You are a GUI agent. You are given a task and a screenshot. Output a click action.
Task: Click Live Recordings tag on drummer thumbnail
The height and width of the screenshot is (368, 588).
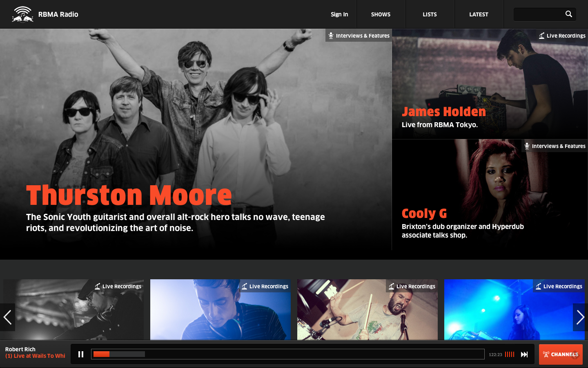[x=412, y=286]
